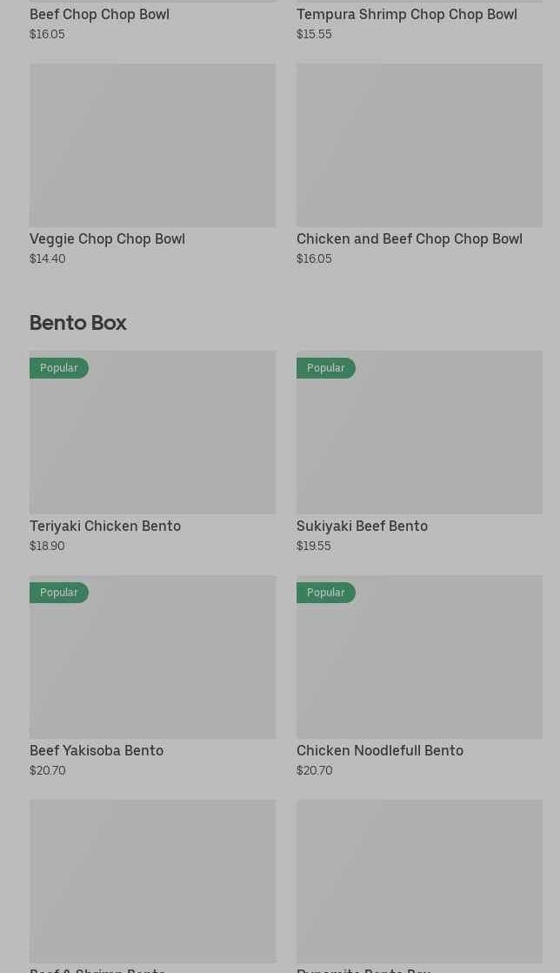The image size is (560, 973).
Task: Open the Veggie Chop Chop Bowl photo
Action: coord(152,145)
